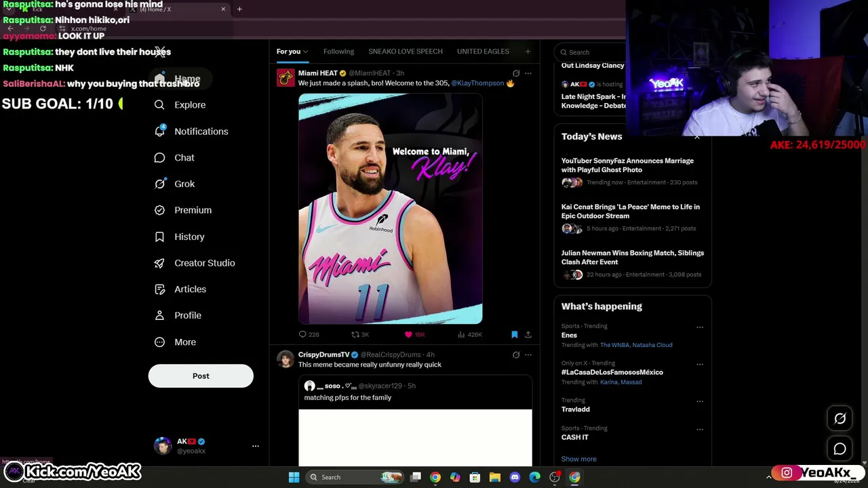Click Windows taskbar Search box
Screen dimensions: 868x488
(353, 477)
